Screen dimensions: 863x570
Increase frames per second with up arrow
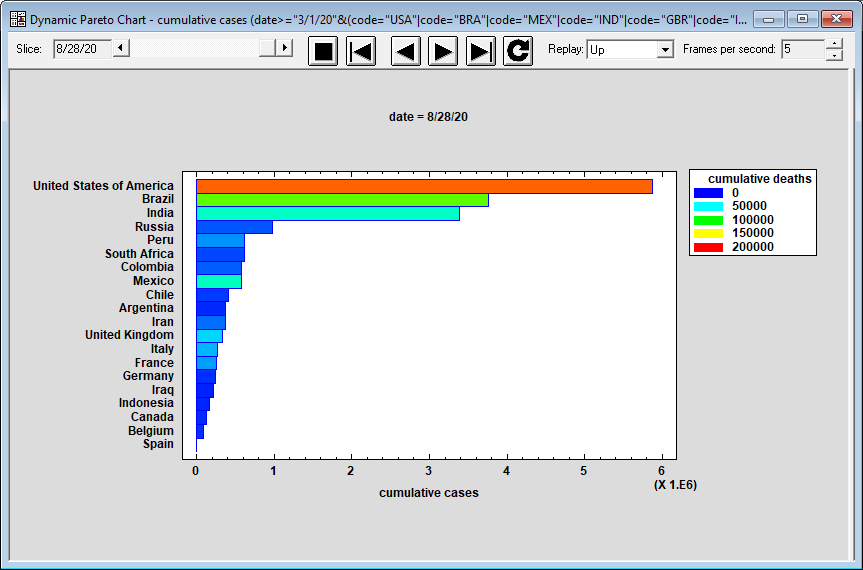coord(834,44)
